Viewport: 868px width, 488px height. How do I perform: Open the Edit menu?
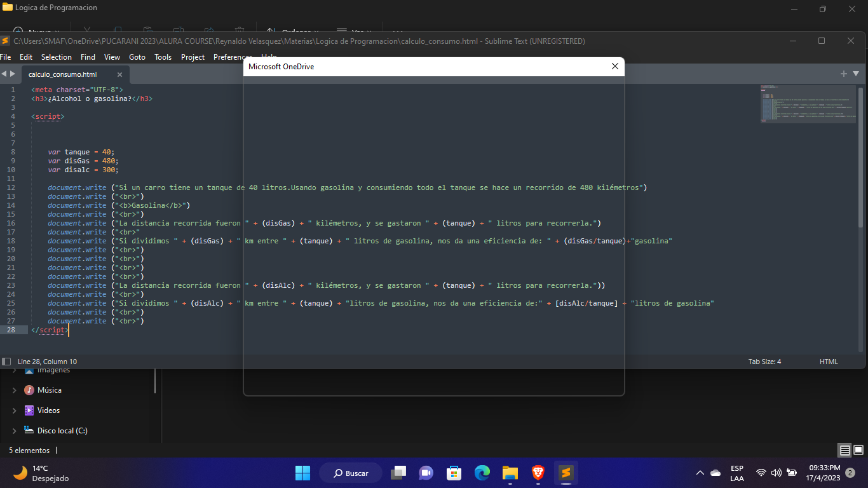tap(26, 57)
